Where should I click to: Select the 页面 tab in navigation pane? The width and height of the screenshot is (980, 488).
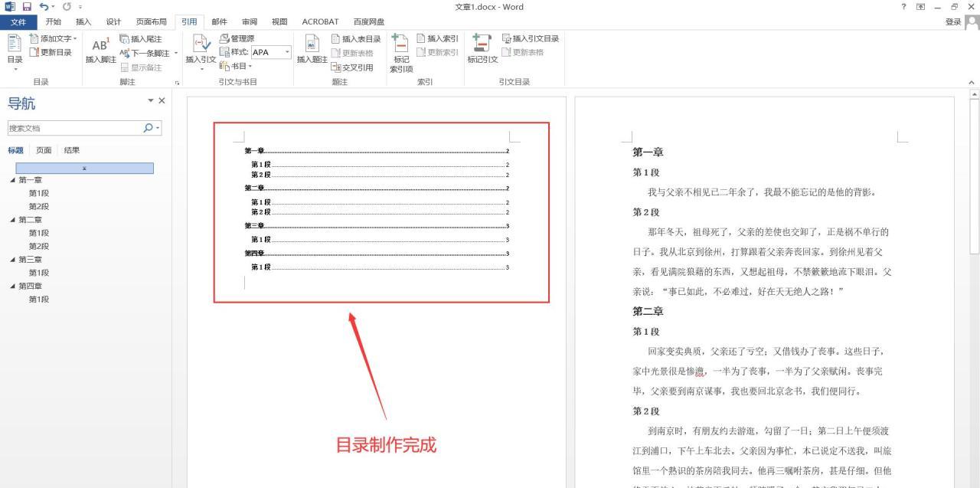coord(44,150)
